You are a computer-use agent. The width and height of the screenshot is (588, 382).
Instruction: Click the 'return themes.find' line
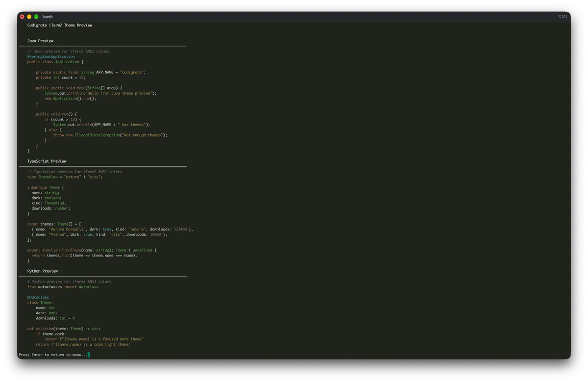tap(84, 255)
